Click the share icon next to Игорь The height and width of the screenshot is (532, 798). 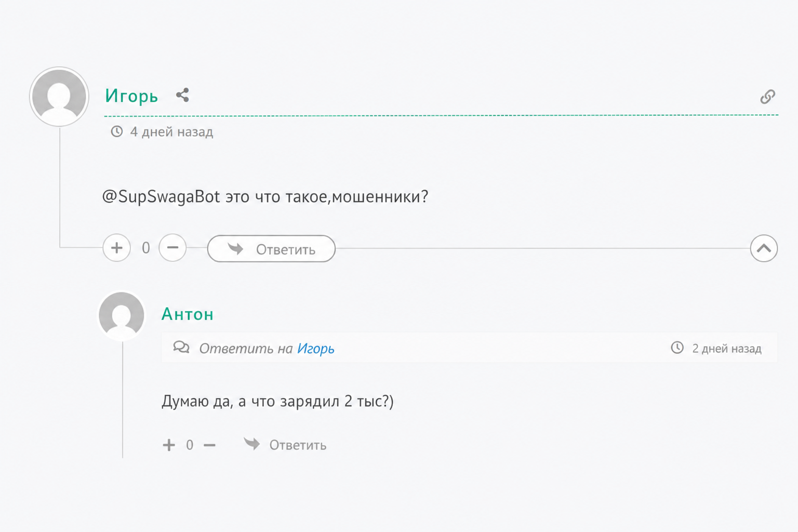[182, 95]
